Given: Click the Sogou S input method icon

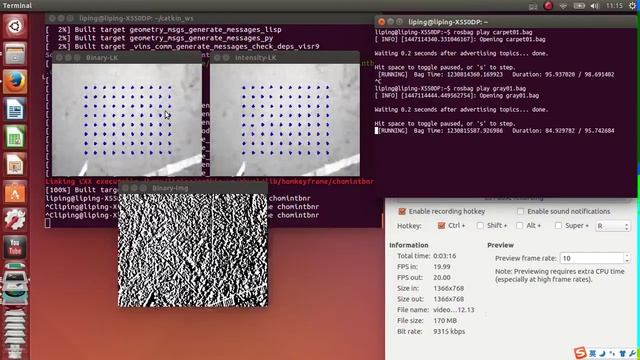Looking at the screenshot, I should [x=580, y=353].
